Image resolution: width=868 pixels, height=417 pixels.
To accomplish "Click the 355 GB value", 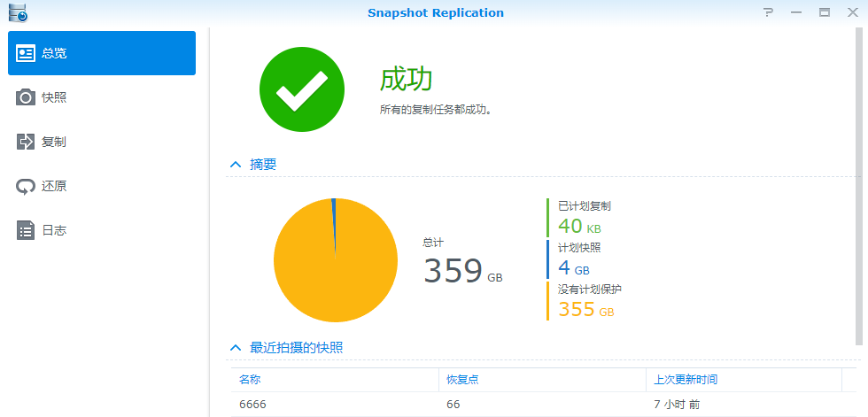I will pos(586,310).
